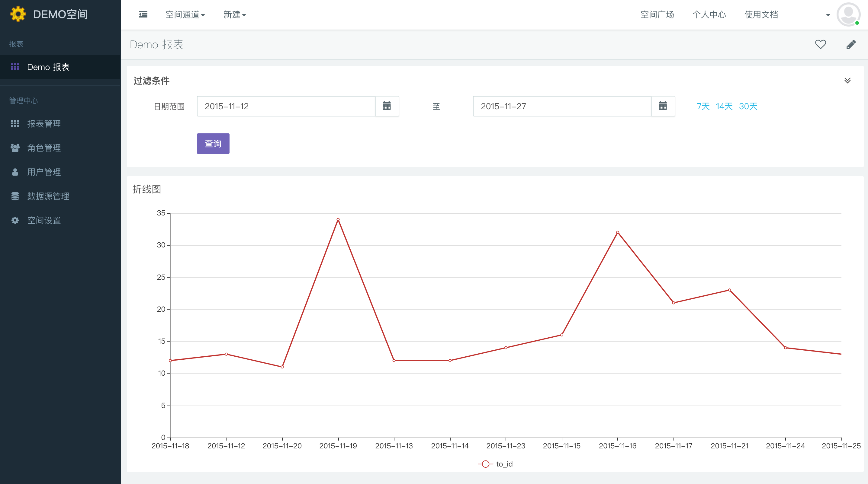Viewport: 868px width, 484px height.
Task: Select the 30天 quick range link
Action: (748, 106)
